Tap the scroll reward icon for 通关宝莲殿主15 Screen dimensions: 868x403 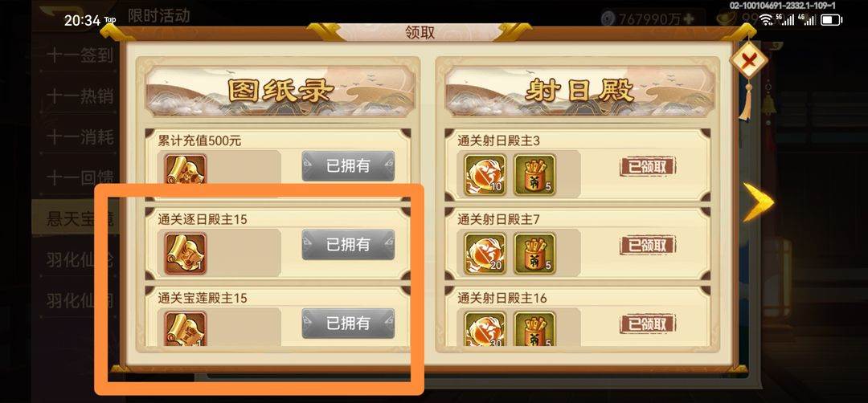[185, 329]
